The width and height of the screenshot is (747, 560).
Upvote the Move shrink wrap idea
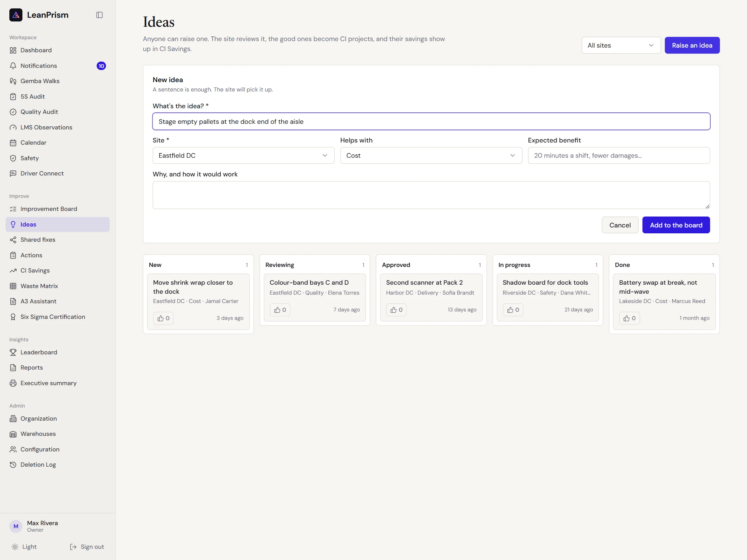[163, 318]
